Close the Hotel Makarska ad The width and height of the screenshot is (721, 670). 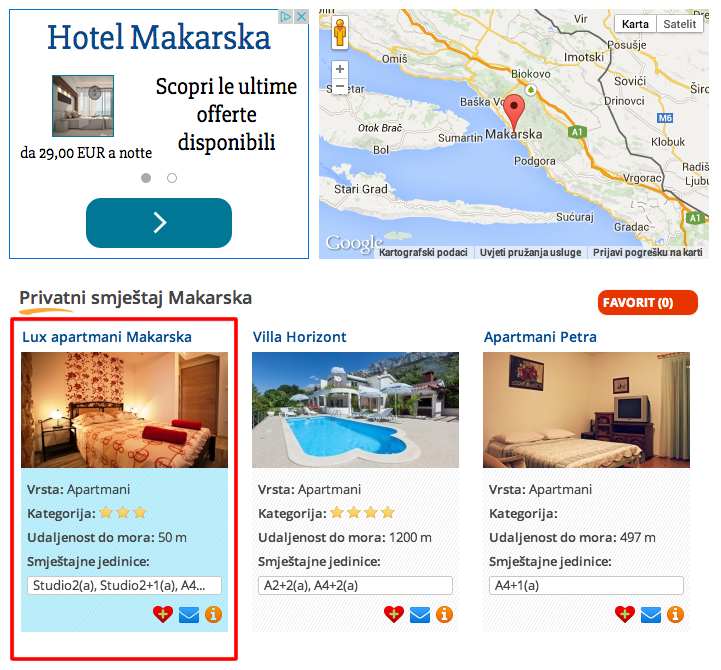coord(302,17)
